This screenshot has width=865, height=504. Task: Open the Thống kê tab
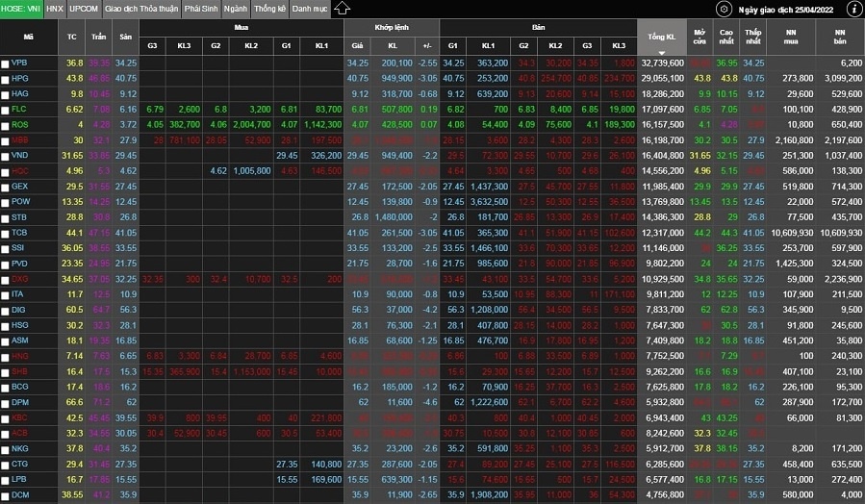tap(269, 9)
